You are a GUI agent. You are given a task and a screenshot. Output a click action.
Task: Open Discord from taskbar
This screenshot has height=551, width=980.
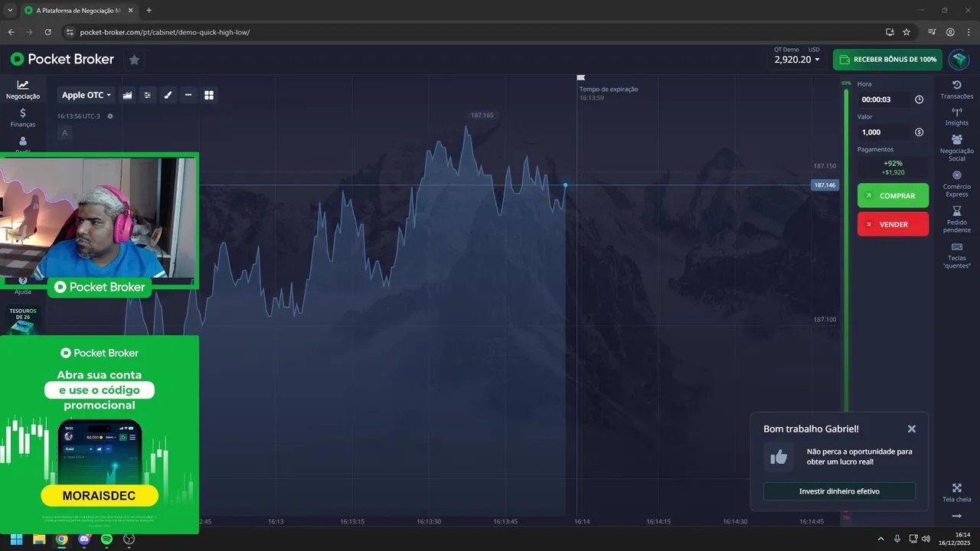point(84,539)
